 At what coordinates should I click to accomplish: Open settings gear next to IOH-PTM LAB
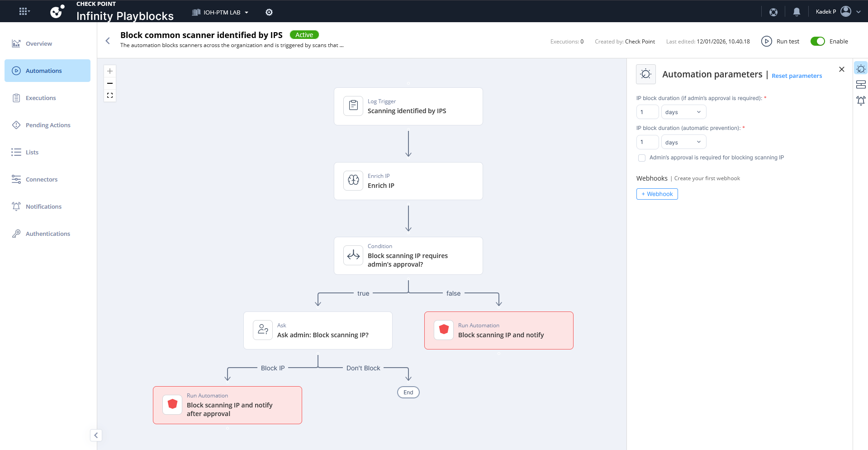[269, 12]
